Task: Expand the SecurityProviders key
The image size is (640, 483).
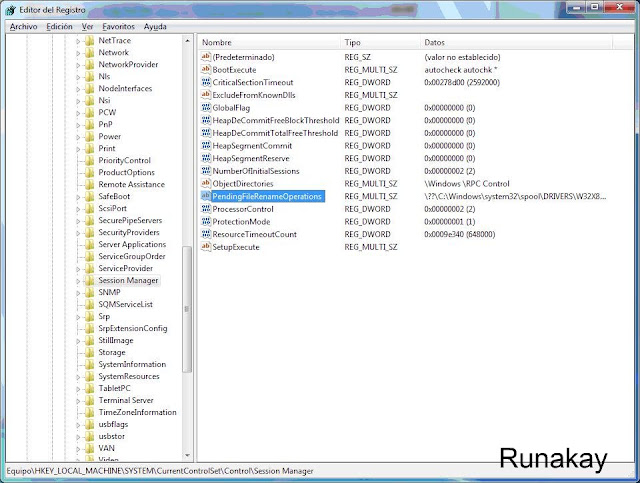Action: click(x=78, y=232)
